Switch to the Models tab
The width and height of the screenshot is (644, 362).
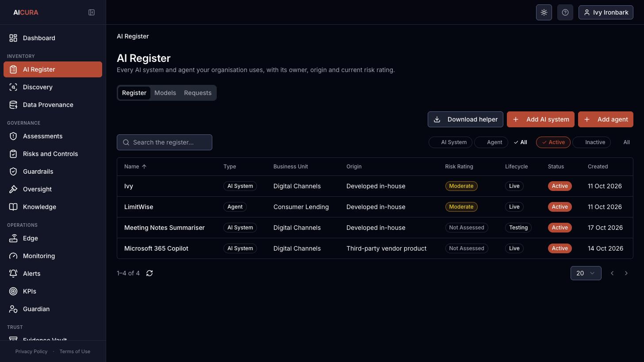pyautogui.click(x=165, y=93)
